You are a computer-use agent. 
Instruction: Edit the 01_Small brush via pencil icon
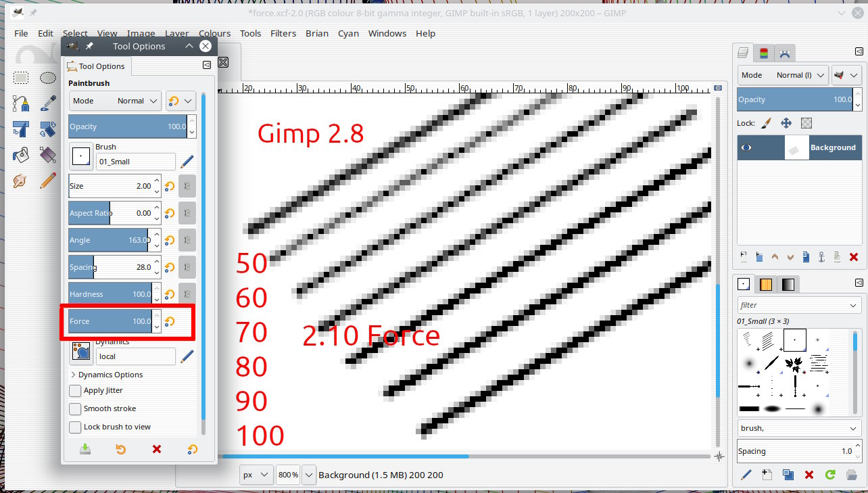(x=187, y=161)
